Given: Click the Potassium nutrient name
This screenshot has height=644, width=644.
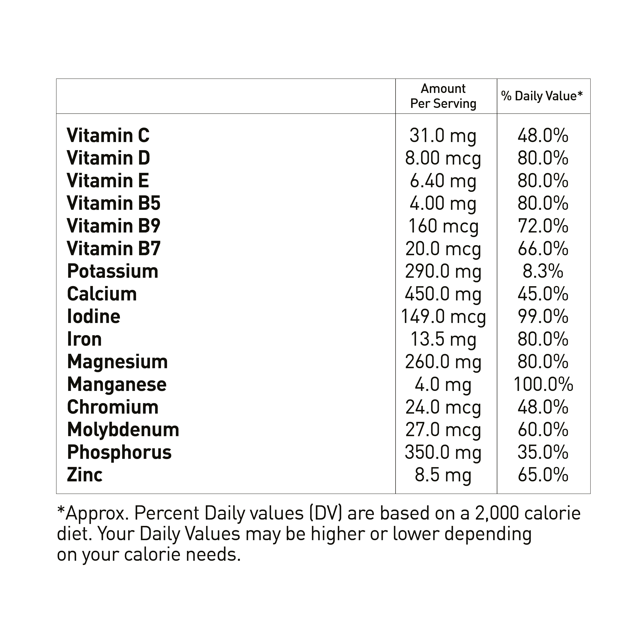Looking at the screenshot, I should 113,271.
